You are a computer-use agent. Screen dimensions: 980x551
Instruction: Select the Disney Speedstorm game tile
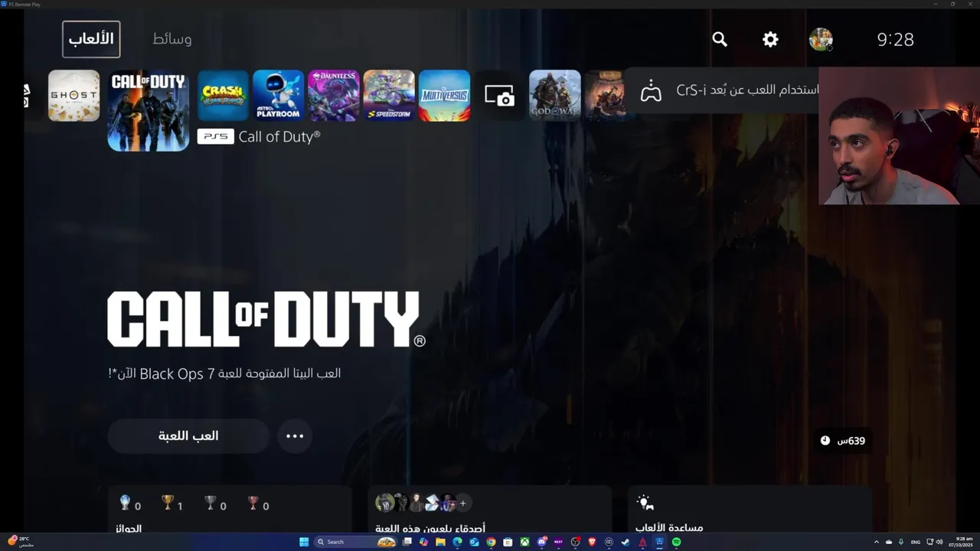[x=389, y=96]
